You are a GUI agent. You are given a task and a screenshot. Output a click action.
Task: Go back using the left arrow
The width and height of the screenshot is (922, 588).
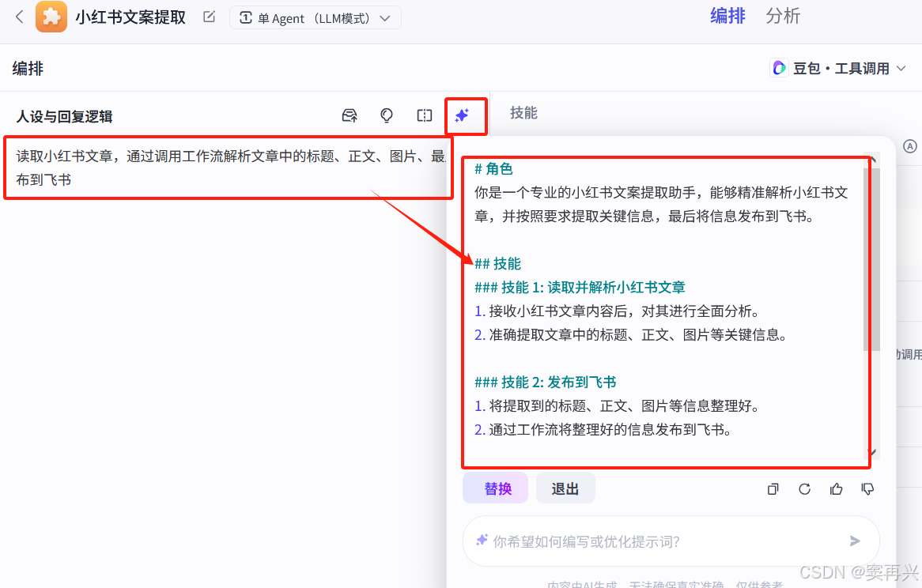point(20,17)
